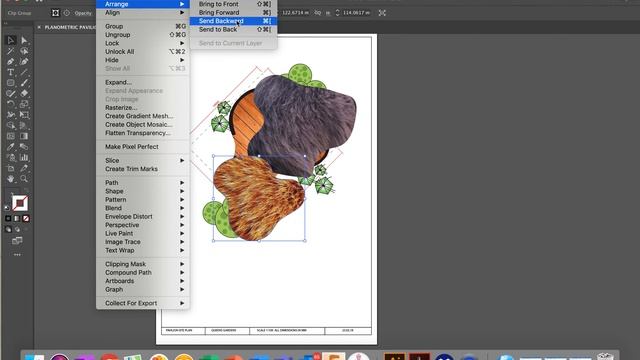640x360 pixels.
Task: Select the Pen tool
Action: click(11, 62)
